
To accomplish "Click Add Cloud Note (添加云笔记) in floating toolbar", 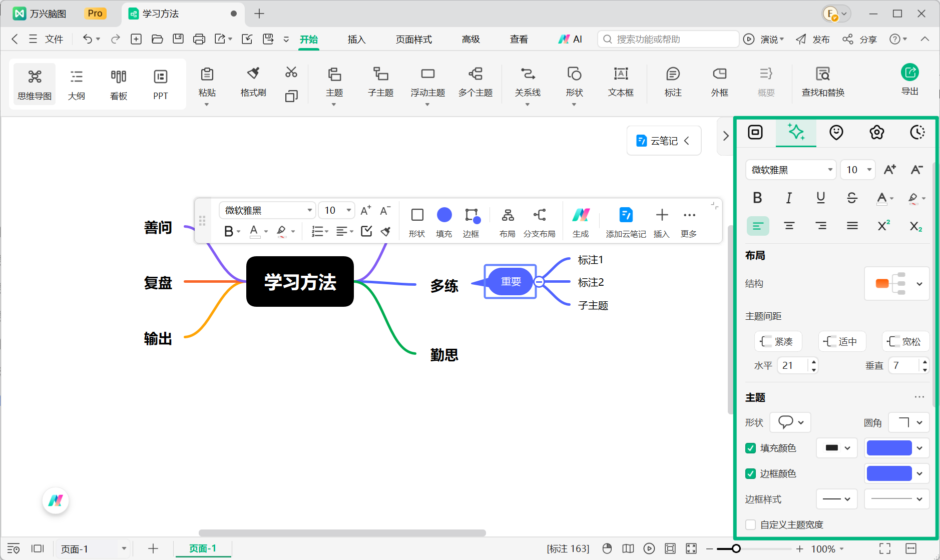I will [626, 222].
